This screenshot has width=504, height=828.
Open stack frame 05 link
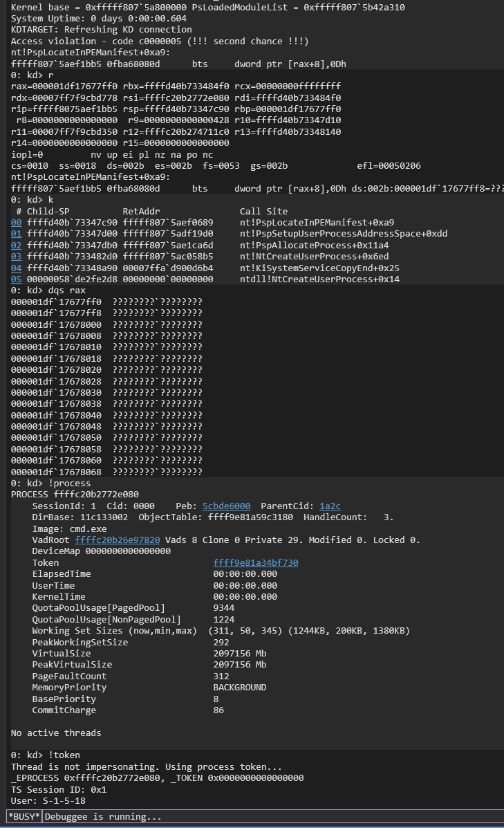click(17, 279)
